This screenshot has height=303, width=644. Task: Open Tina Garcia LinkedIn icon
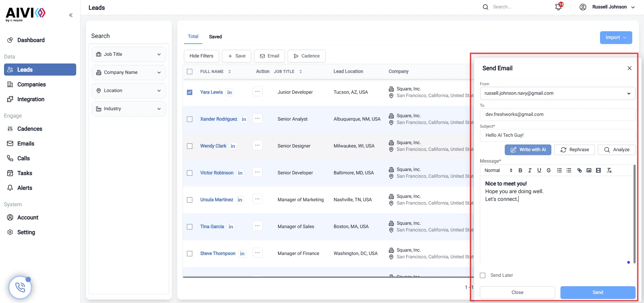click(231, 227)
